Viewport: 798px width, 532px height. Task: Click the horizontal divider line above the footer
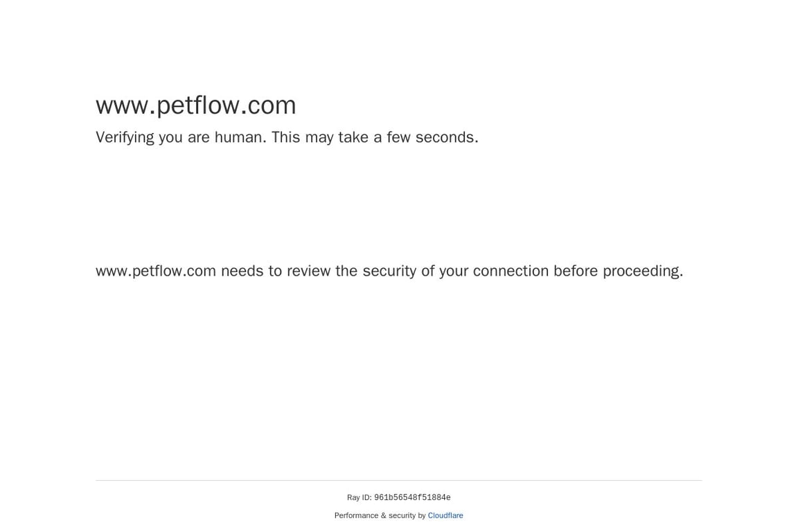[398, 480]
